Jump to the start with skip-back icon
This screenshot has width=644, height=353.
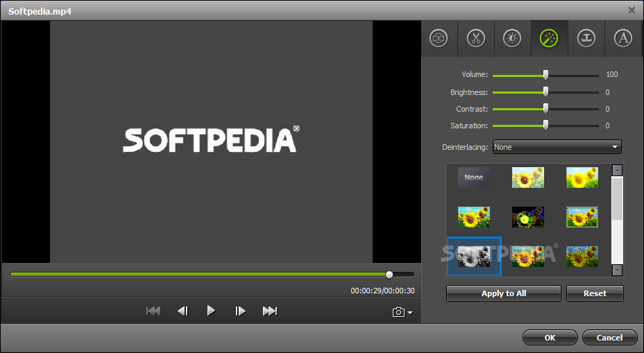point(153,311)
